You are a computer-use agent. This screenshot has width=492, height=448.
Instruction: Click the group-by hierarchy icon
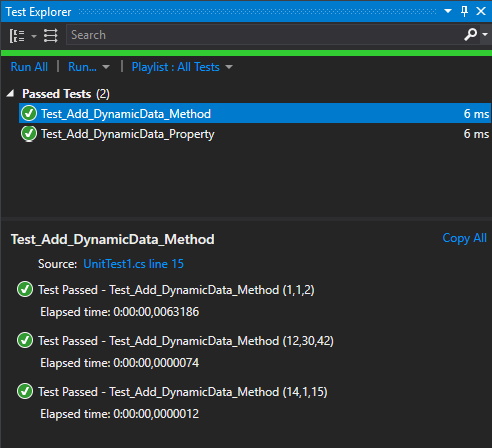tap(17, 35)
